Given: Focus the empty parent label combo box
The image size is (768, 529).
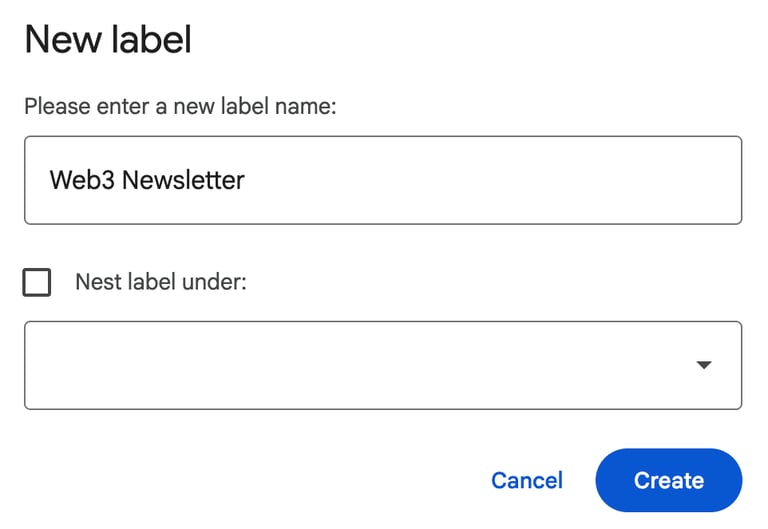Looking at the screenshot, I should pos(360,365).
